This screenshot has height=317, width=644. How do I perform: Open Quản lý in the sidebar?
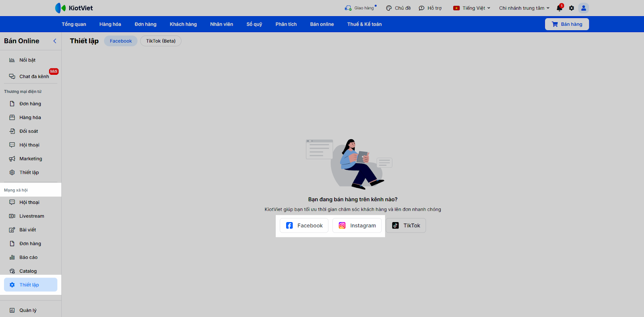point(31,310)
